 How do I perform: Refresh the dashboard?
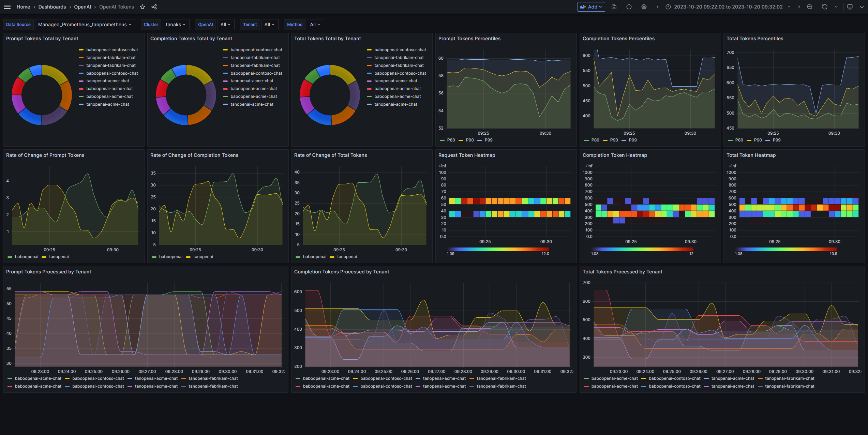tap(824, 7)
